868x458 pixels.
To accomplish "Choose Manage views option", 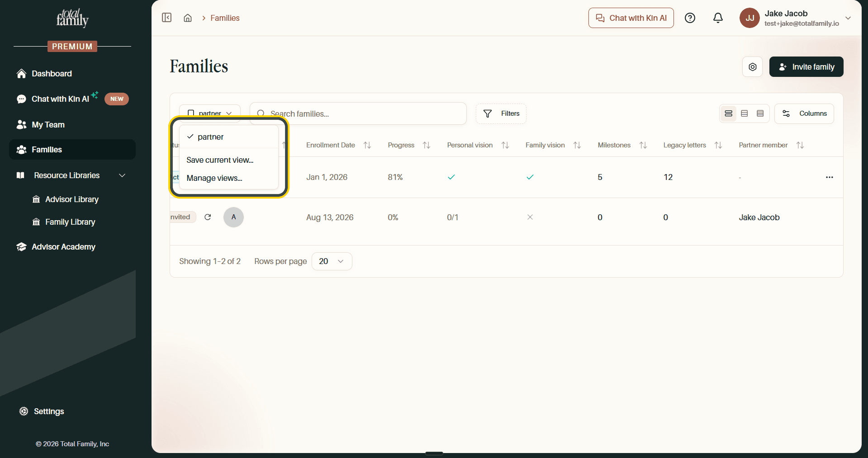I will pos(229,178).
